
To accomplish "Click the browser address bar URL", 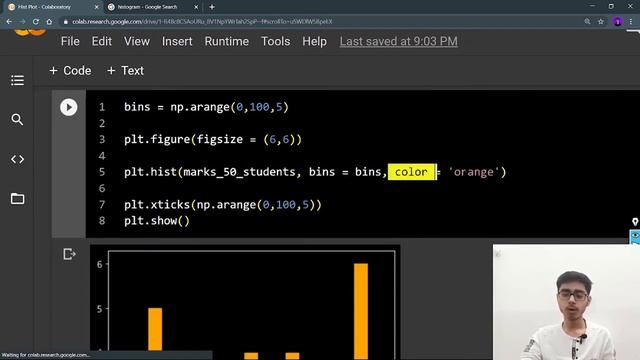I will click(202, 22).
